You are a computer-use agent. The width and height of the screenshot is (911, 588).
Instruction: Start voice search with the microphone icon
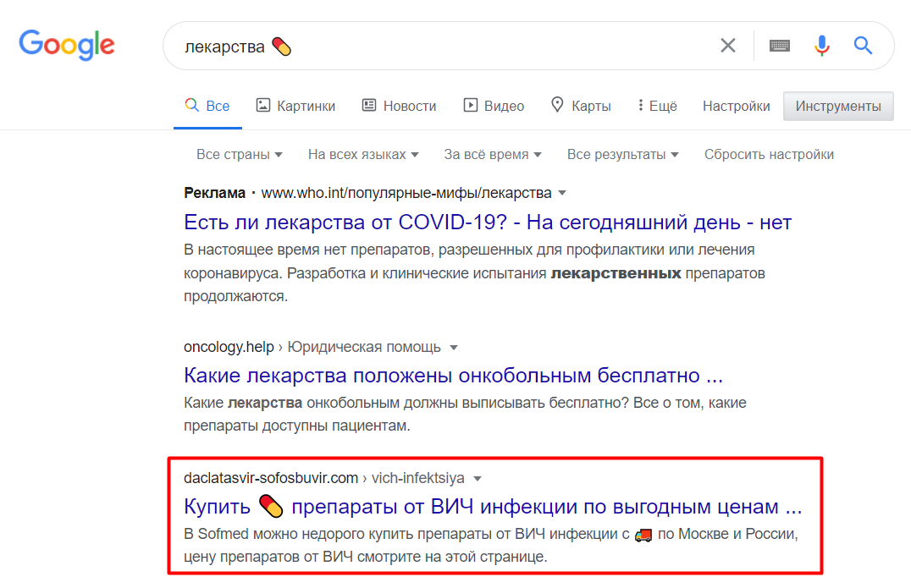tap(821, 46)
